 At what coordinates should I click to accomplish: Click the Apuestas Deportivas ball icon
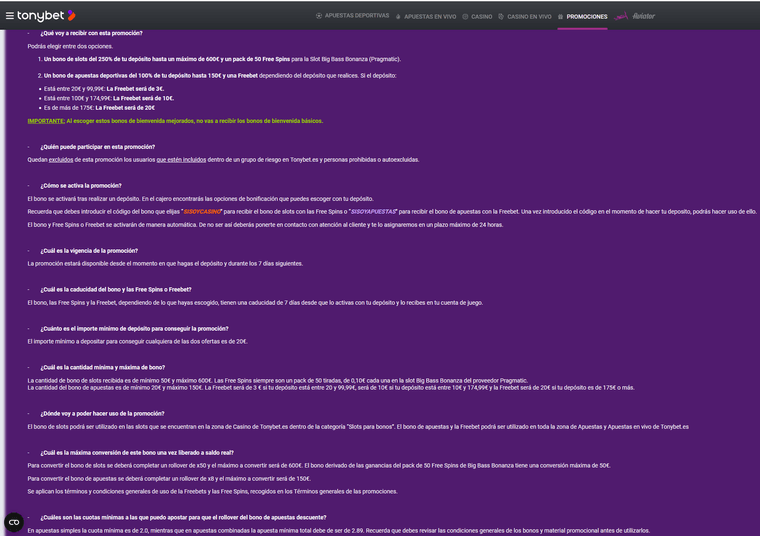click(319, 16)
